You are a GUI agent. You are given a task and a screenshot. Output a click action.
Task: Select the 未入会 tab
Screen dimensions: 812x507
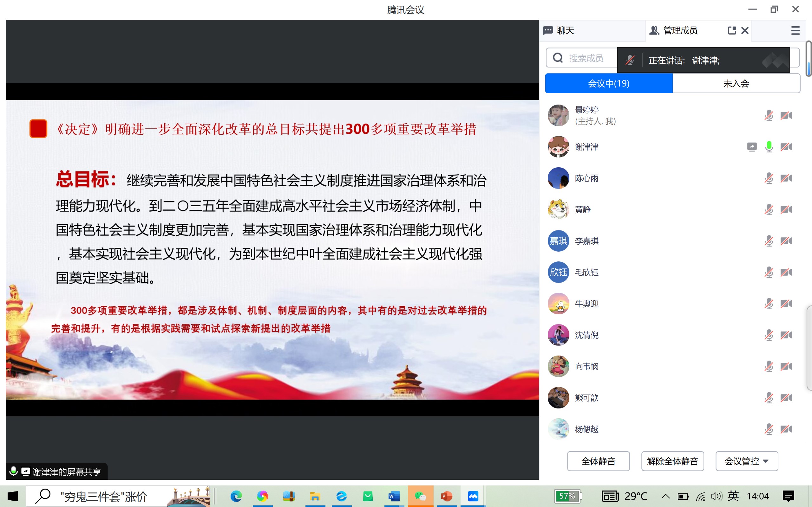(x=736, y=83)
